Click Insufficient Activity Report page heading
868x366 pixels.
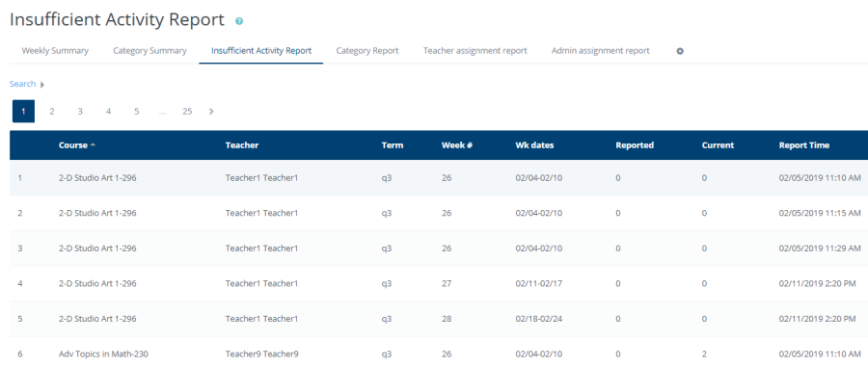point(117,19)
